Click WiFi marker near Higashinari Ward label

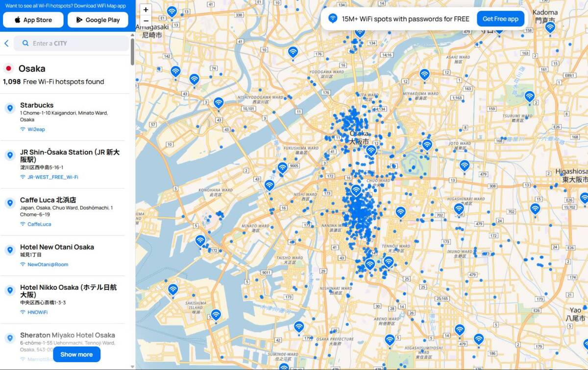(459, 209)
